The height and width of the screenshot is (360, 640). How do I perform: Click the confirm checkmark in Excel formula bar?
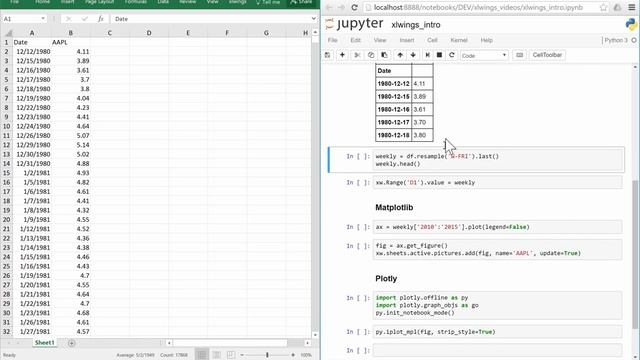pyautogui.click(x=84, y=19)
